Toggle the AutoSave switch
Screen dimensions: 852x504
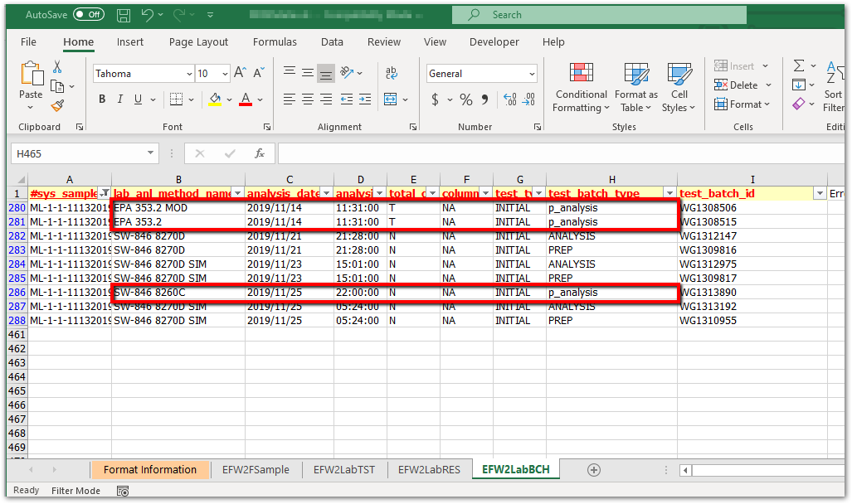coord(89,15)
